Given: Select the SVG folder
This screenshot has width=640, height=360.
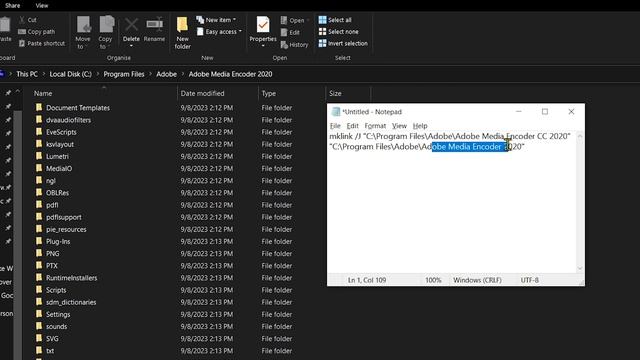Looking at the screenshot, I should (52, 339).
